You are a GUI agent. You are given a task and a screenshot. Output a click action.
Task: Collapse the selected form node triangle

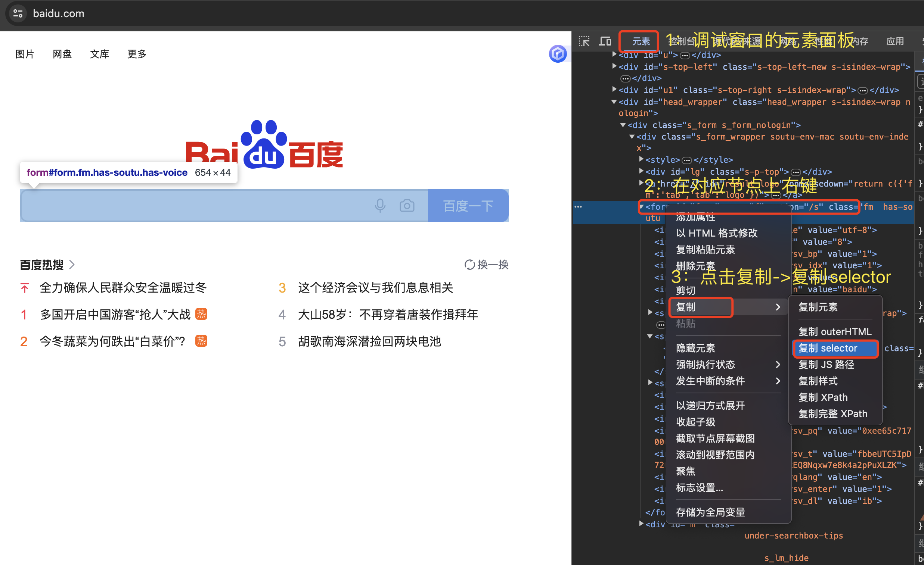[642, 206]
